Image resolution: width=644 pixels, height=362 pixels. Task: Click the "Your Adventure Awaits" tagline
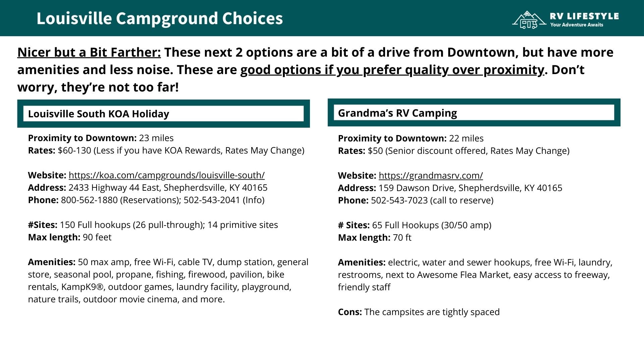coord(577,25)
